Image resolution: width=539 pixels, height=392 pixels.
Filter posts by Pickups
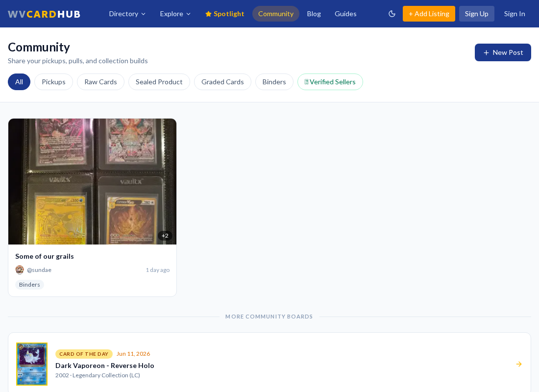[x=53, y=82]
